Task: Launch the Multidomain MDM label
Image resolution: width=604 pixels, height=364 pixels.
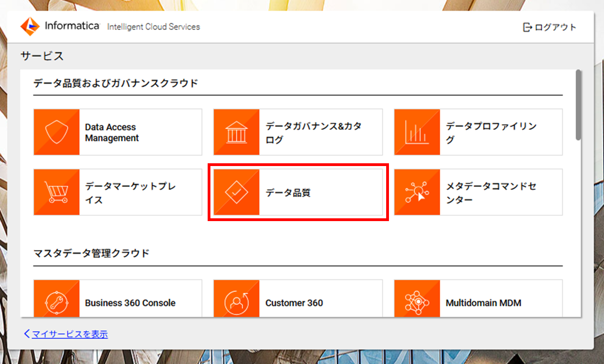Action: pos(483,303)
